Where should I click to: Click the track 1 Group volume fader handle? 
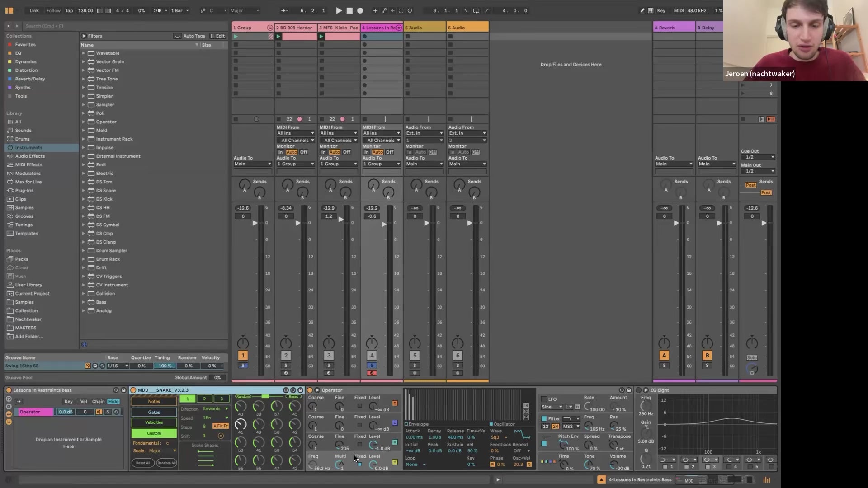pos(255,223)
